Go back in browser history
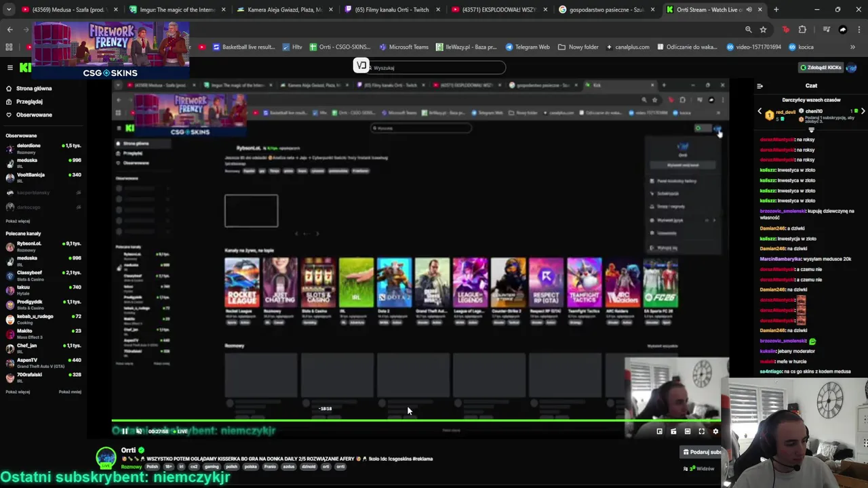This screenshot has height=488, width=868. point(9,30)
